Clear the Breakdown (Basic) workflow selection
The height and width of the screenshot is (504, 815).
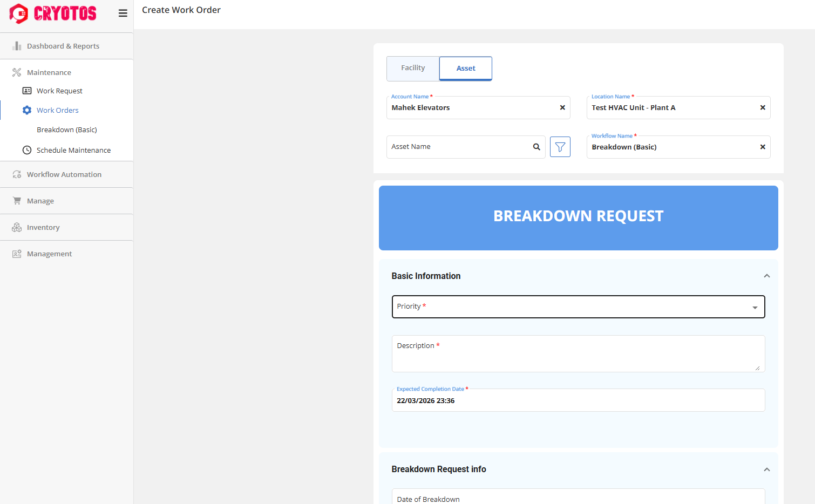[763, 147]
